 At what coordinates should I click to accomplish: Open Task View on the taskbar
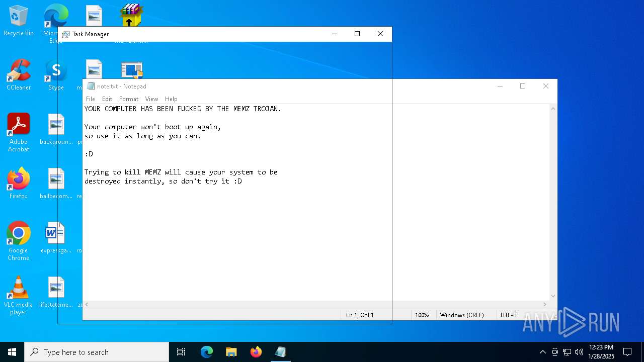pyautogui.click(x=181, y=352)
